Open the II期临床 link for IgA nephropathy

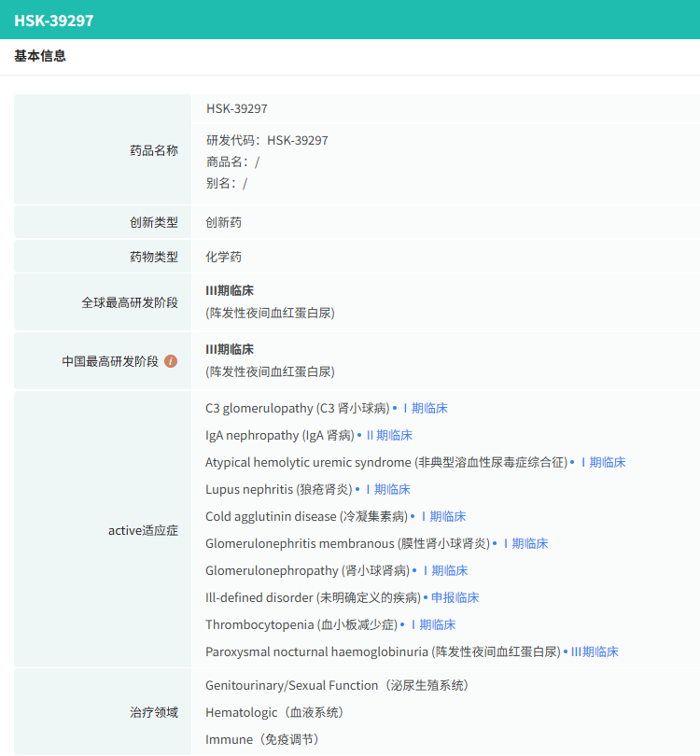(x=389, y=435)
